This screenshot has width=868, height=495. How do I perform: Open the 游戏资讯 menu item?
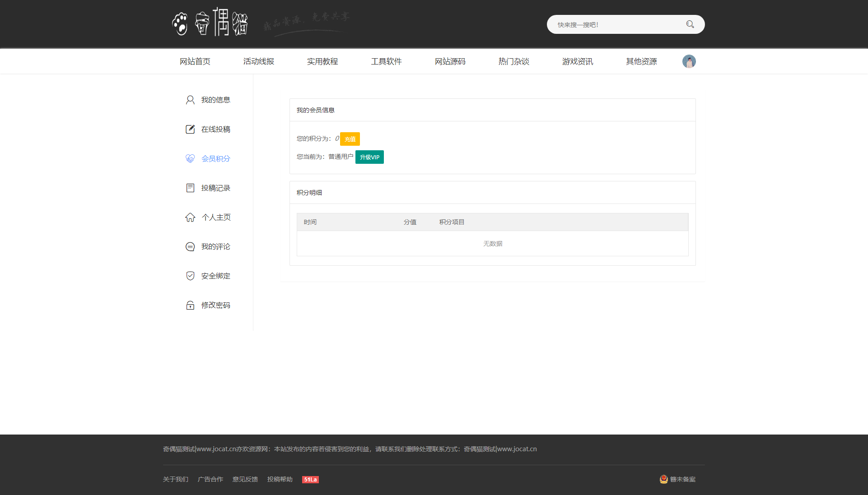point(577,61)
